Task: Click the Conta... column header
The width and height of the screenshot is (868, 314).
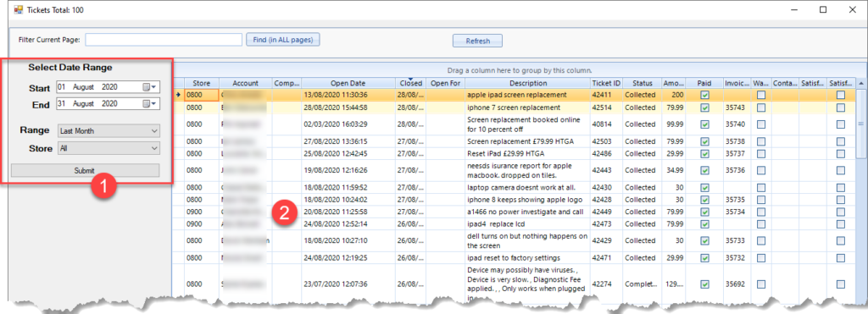Action: (x=786, y=83)
